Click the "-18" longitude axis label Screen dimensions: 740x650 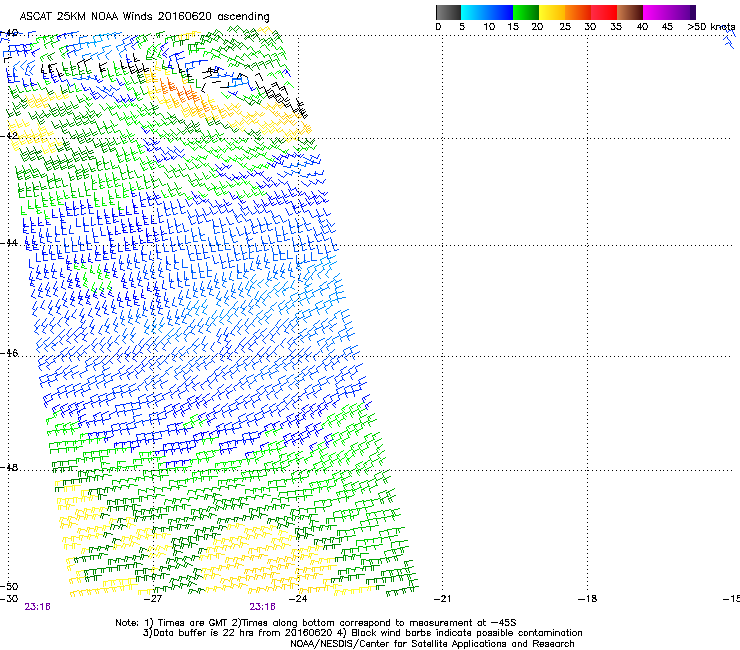pyautogui.click(x=587, y=599)
